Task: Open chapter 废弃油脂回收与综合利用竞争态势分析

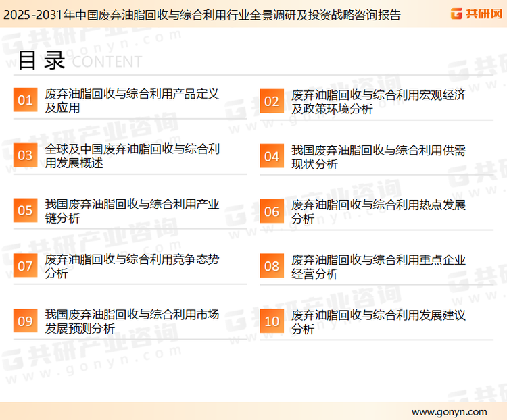Action: (x=132, y=266)
